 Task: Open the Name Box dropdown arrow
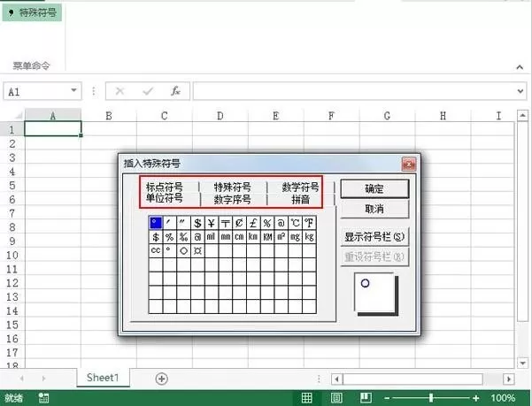(73, 90)
